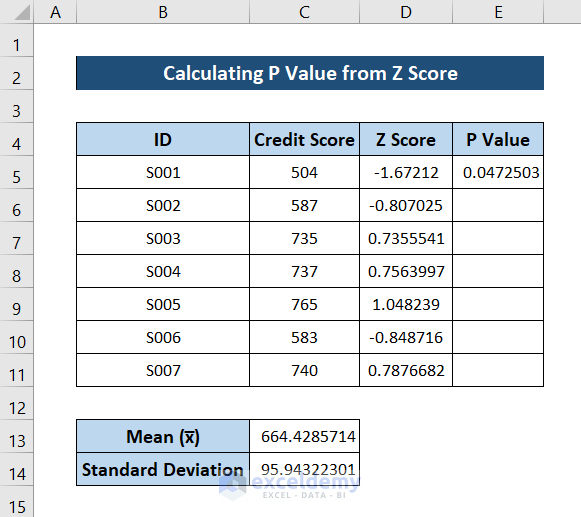Select Z score cell 0.7355541
This screenshot has width=581, height=517.
tap(406, 238)
